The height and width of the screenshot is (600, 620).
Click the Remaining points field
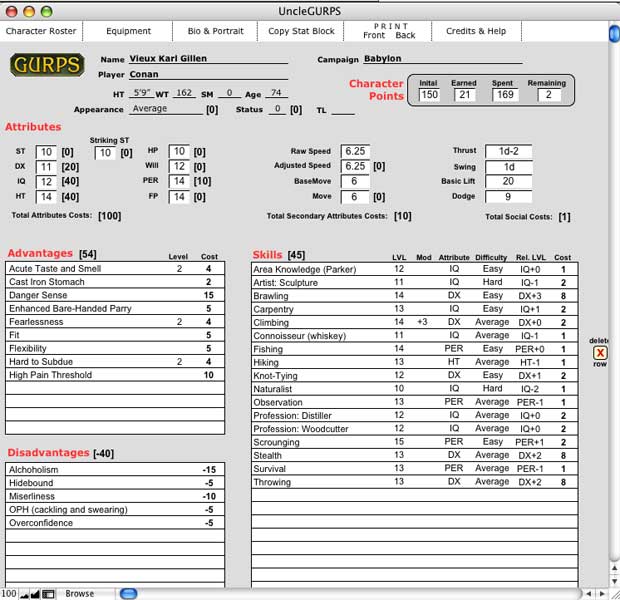pyautogui.click(x=549, y=95)
